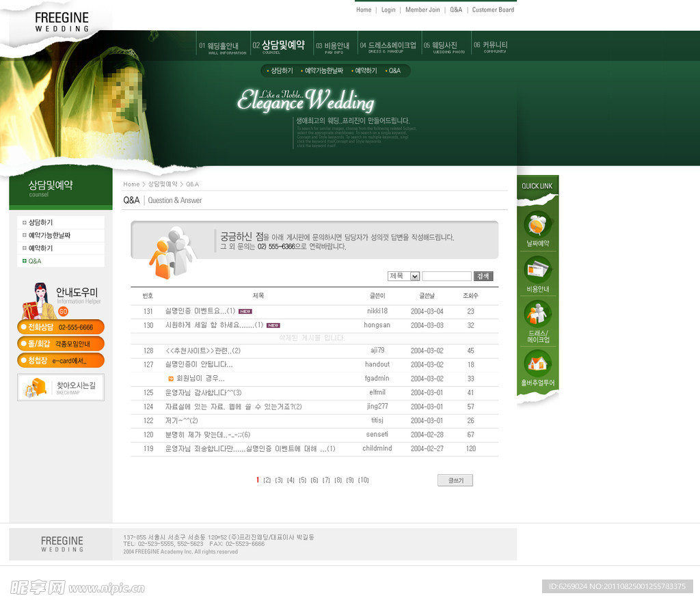
Task: Open the 01 웨딩홀안내 main menu
Action: [223, 47]
